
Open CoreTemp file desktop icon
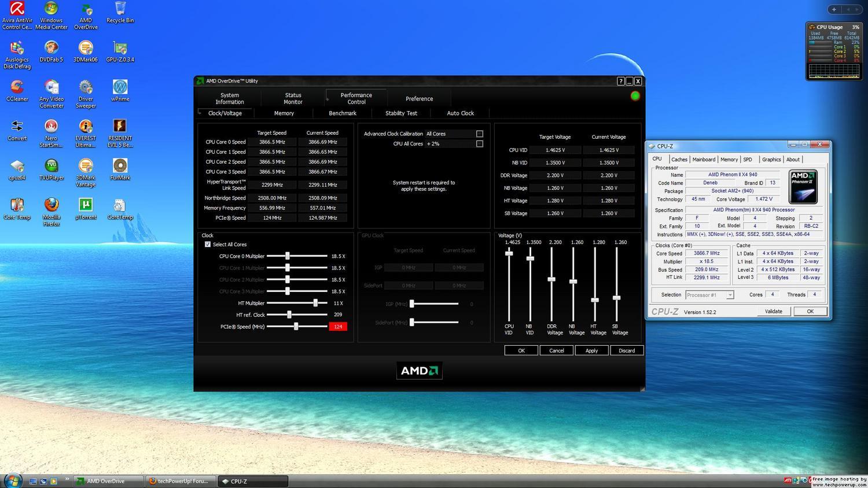point(120,209)
